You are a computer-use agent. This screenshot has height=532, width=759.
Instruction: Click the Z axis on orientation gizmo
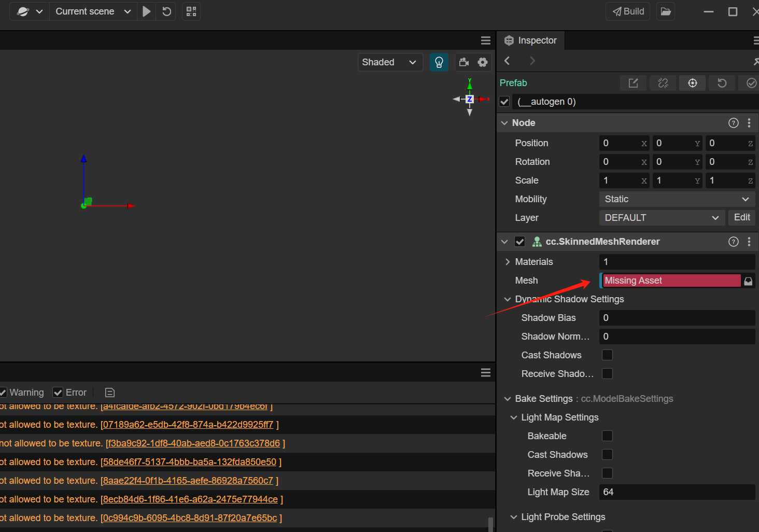click(x=470, y=99)
